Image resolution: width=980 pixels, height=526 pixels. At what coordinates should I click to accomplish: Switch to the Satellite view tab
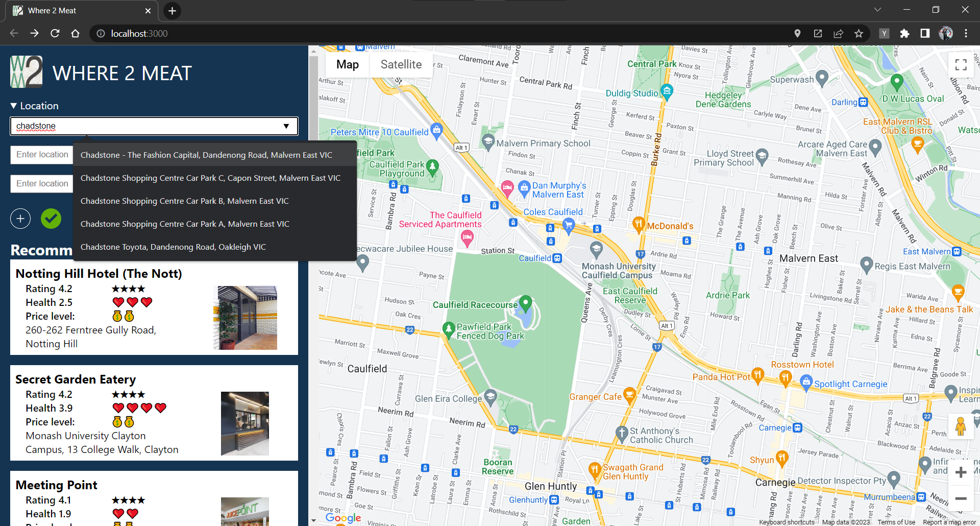(x=401, y=64)
